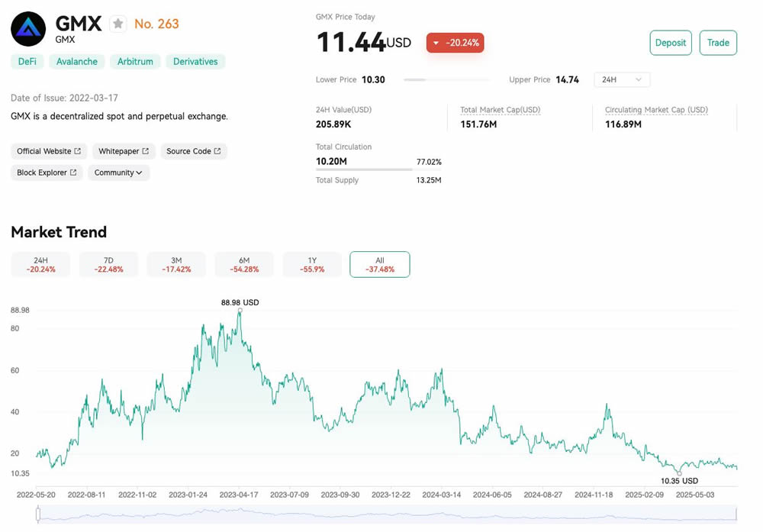Select the All time range tab
Screen dimensions: 763x532
[x=379, y=264]
